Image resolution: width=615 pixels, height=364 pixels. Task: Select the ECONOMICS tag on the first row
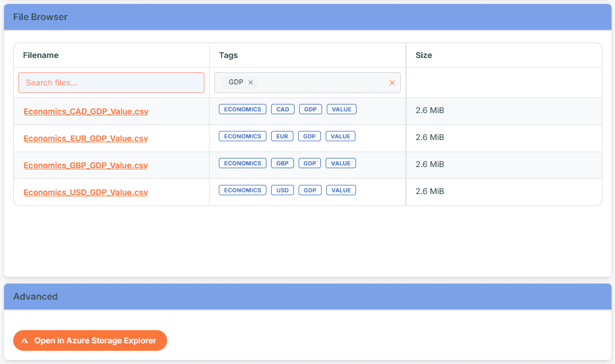(x=242, y=109)
